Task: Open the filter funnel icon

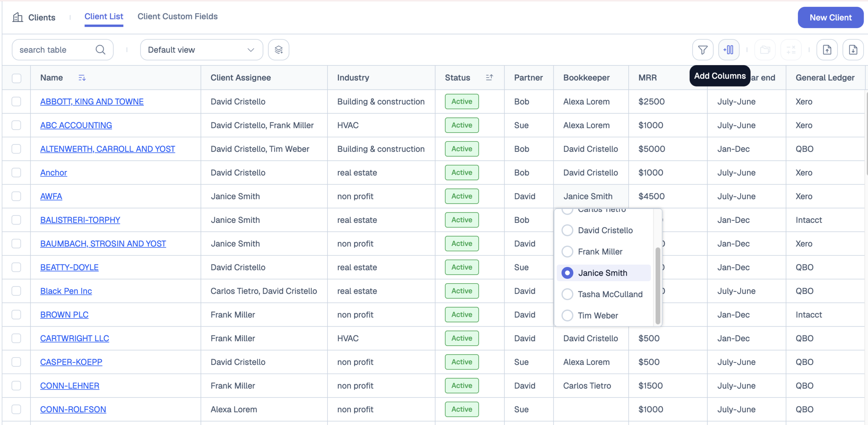Action: [x=703, y=50]
